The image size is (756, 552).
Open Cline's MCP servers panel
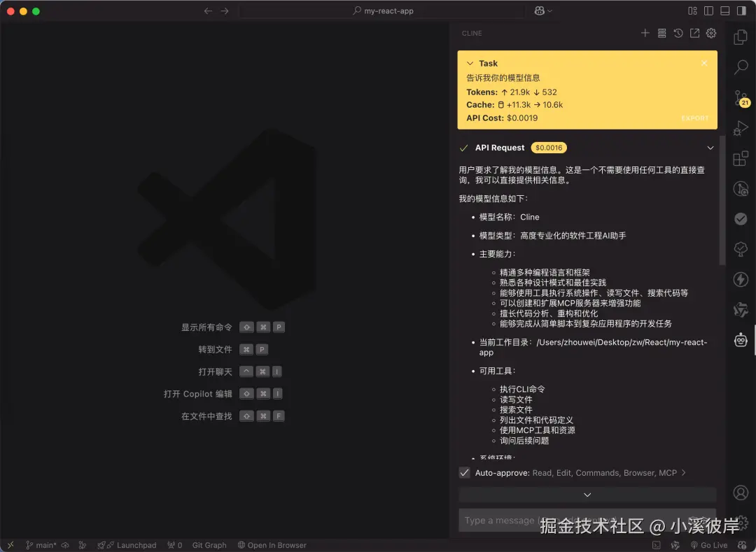(661, 33)
